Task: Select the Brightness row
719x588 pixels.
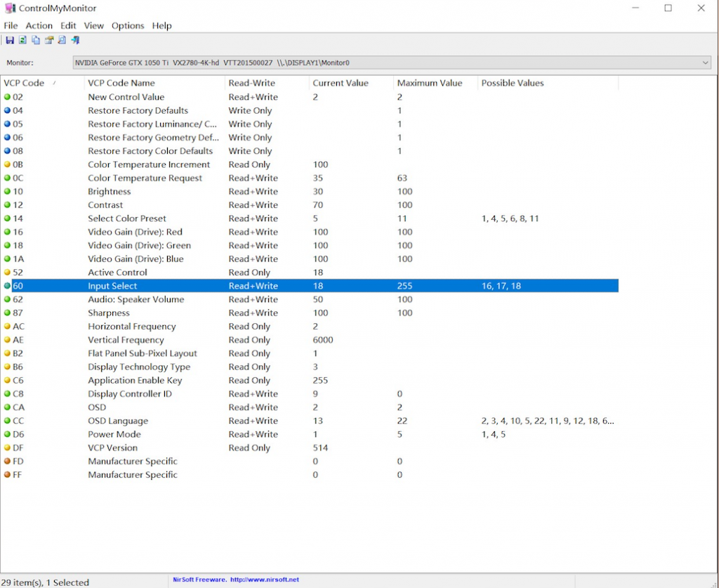Action: (110, 192)
